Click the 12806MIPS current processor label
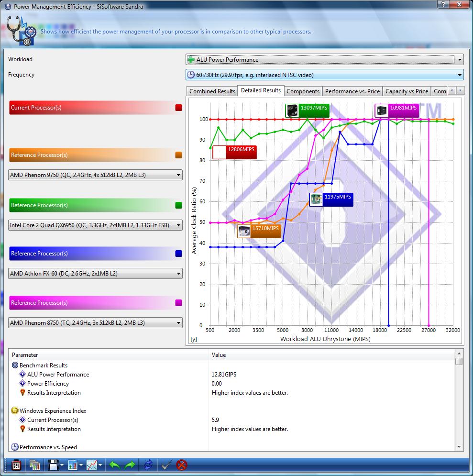473x476 pixels. click(234, 153)
